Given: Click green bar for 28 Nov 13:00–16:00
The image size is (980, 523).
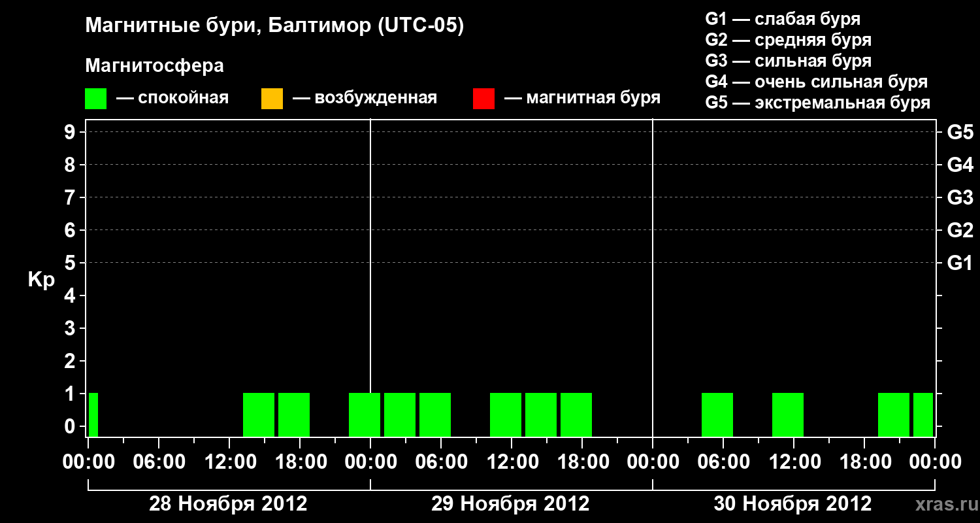Looking at the screenshot, I should (x=259, y=414).
